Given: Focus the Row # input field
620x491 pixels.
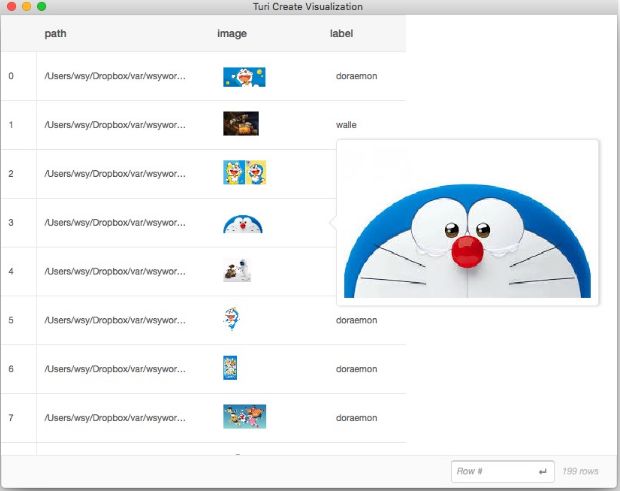Looking at the screenshot, I should (x=502, y=471).
